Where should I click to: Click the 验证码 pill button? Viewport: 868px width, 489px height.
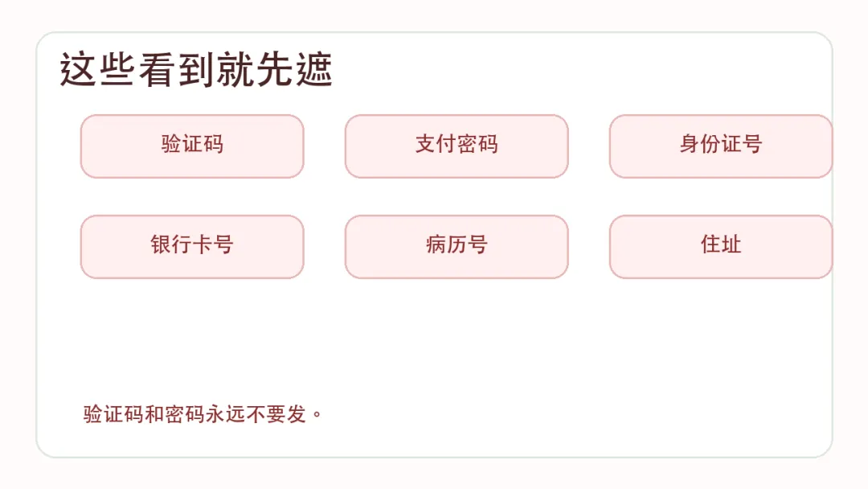click(192, 146)
